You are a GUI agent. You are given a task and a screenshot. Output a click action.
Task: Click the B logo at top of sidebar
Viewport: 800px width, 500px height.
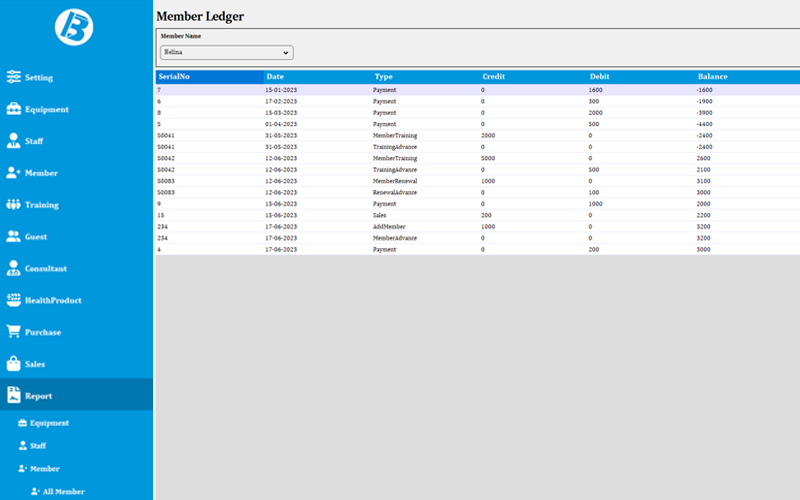[74, 27]
